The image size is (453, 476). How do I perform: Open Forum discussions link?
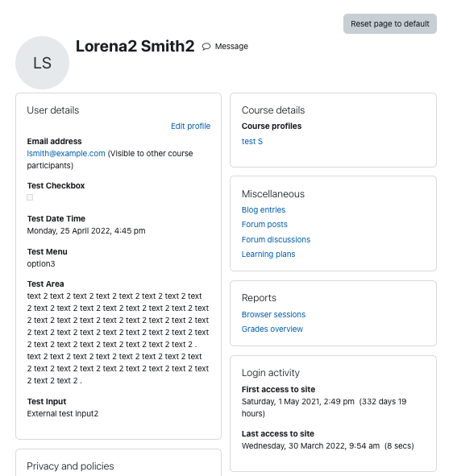276,239
